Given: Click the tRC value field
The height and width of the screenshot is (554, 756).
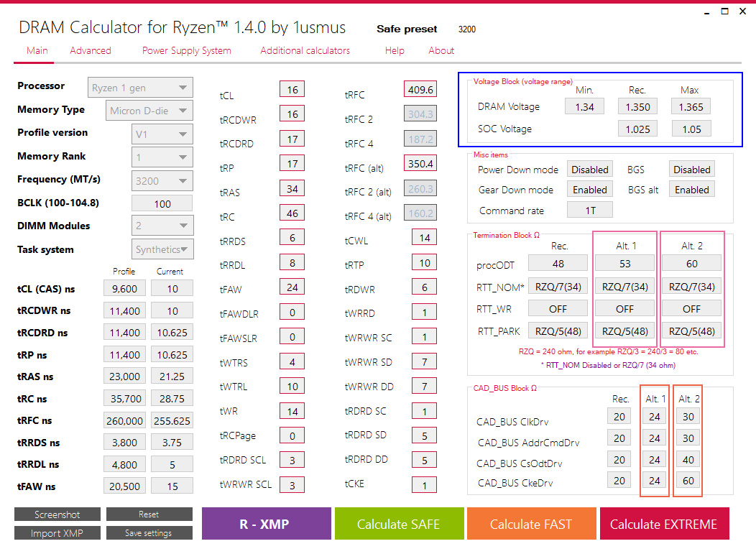Looking at the screenshot, I should pyautogui.click(x=292, y=213).
